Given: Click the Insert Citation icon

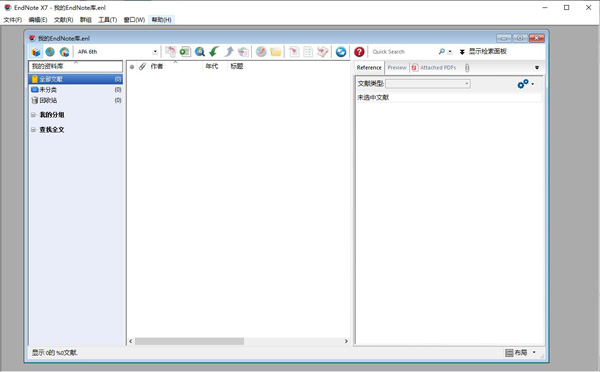Looking at the screenshot, I should 294,52.
